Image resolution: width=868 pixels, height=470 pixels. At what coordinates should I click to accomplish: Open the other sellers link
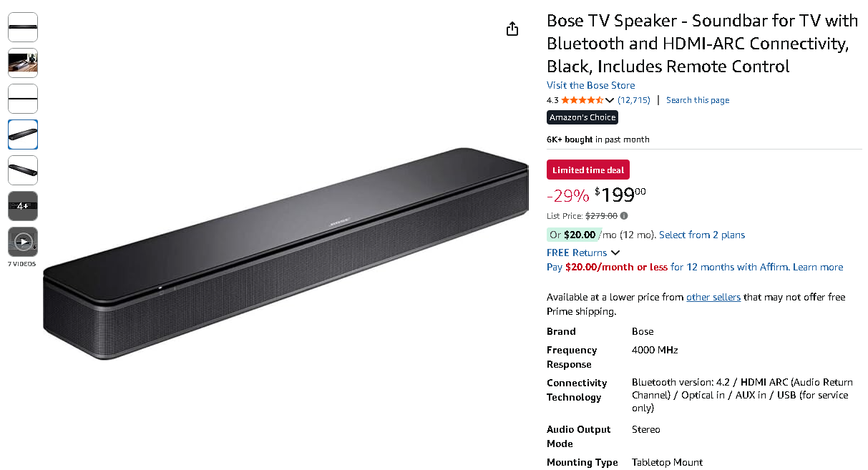point(713,297)
